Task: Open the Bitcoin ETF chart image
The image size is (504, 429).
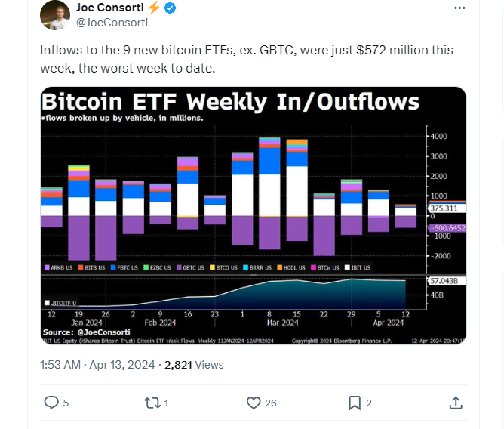Action: 254,215
